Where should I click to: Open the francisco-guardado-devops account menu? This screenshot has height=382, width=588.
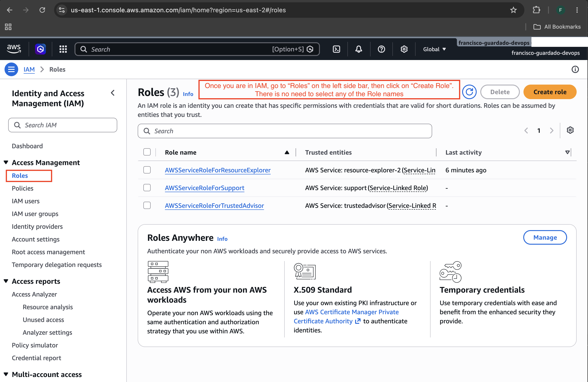click(x=546, y=53)
